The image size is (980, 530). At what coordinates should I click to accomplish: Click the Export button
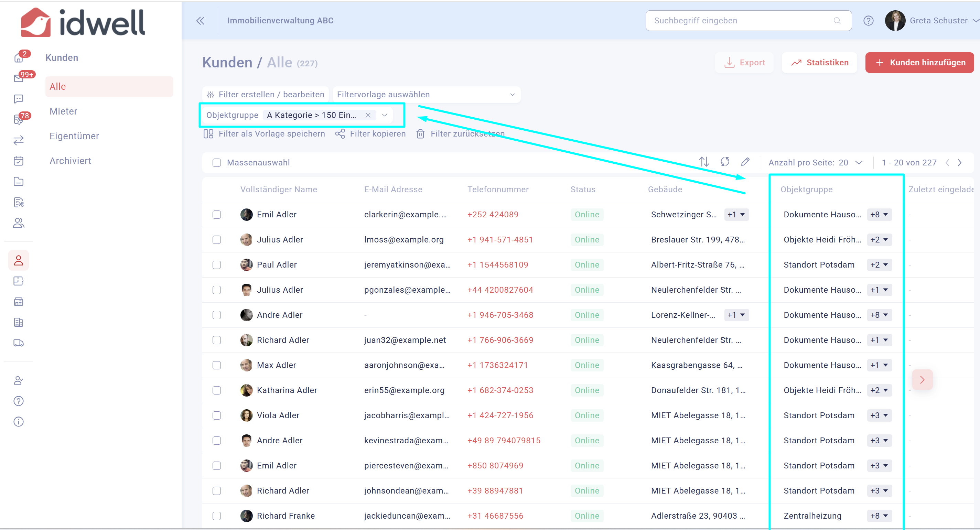tap(744, 62)
